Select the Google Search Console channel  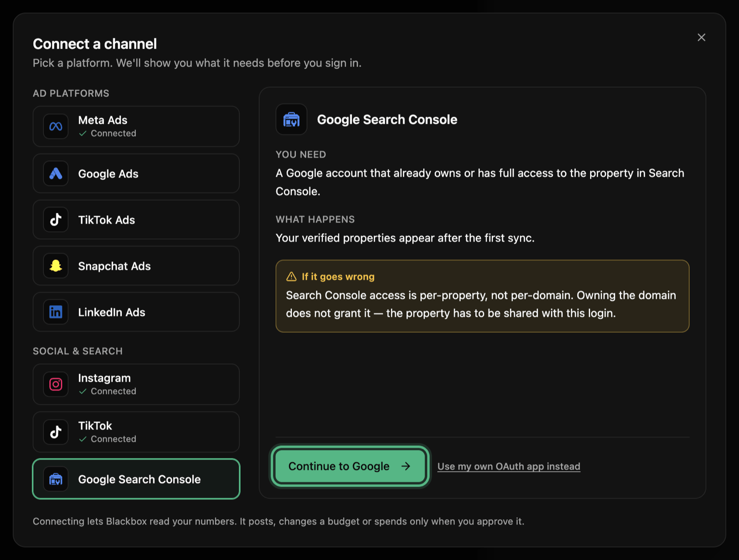click(x=136, y=479)
